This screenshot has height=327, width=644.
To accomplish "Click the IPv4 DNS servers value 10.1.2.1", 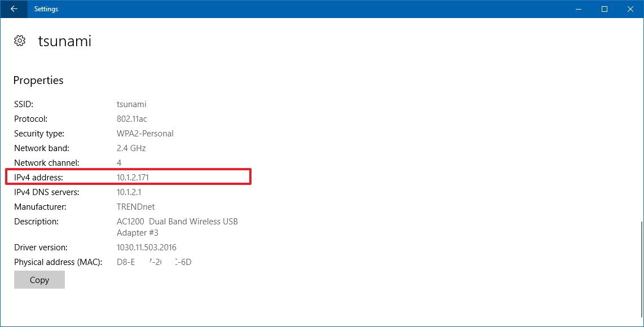I will pos(129,192).
